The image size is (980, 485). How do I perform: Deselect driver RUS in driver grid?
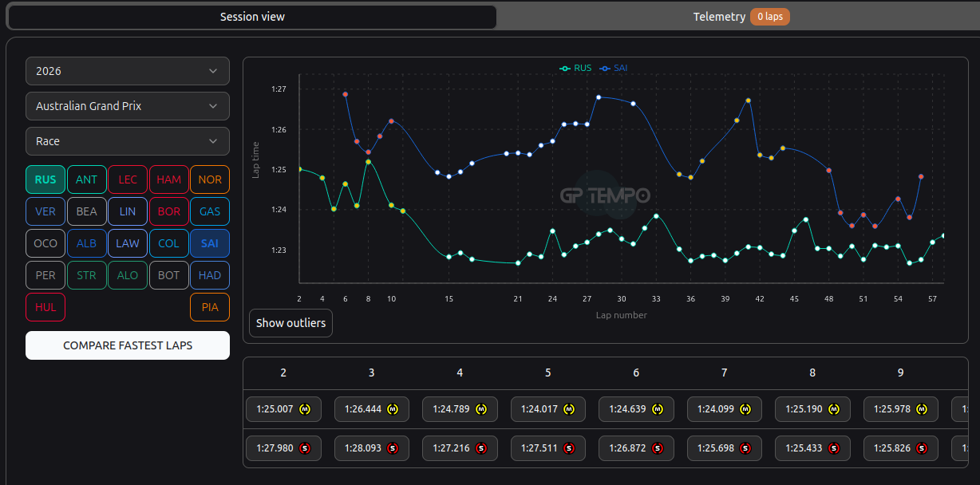45,179
